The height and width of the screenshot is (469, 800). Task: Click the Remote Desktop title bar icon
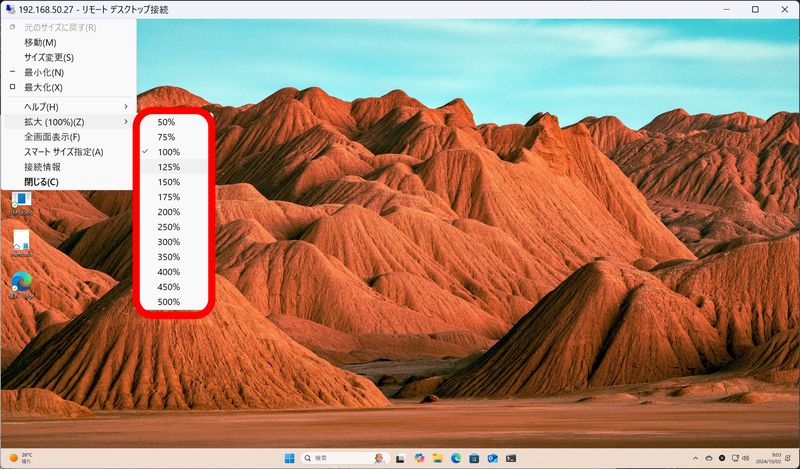[x=10, y=9]
